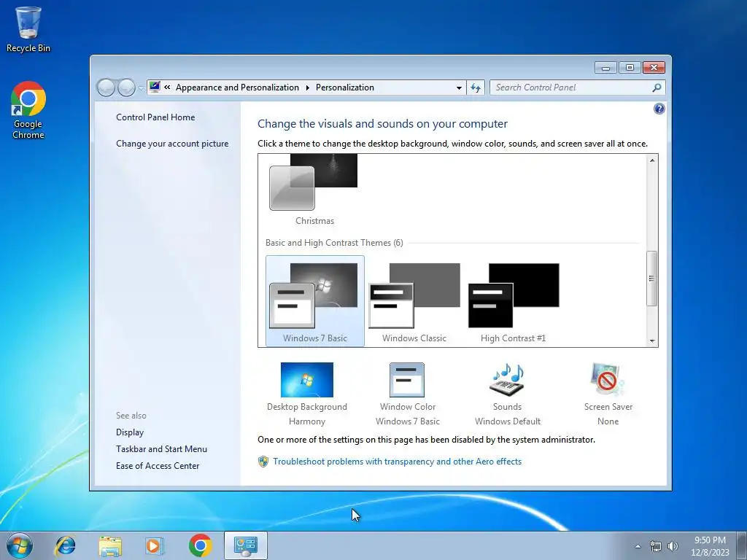Maximize the Personalization window
Screen dimensions: 747x560
[x=630, y=68]
